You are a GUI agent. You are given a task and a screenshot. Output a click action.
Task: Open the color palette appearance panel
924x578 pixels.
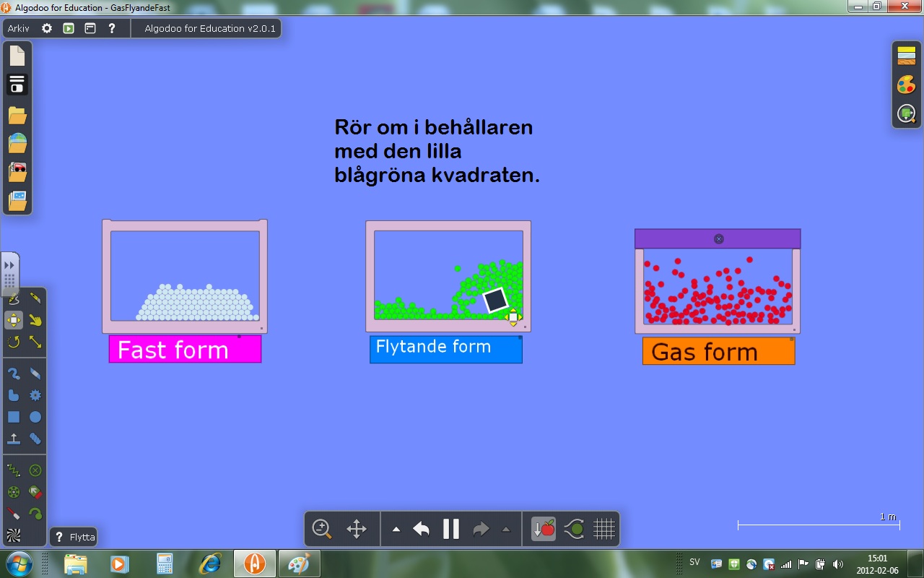[x=906, y=85]
